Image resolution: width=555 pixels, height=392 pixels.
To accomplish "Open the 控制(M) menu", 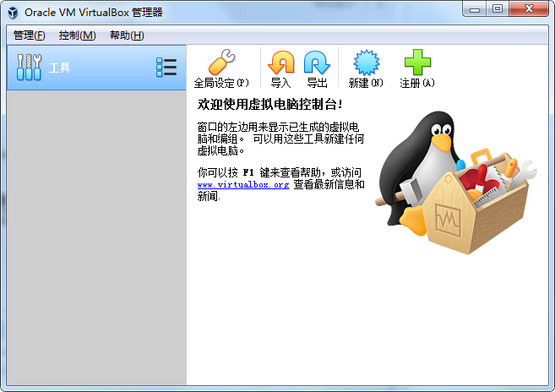I will point(77,35).
